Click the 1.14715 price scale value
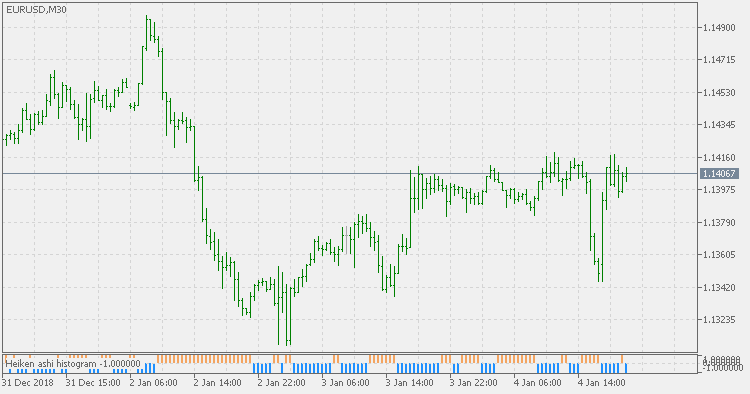Image resolution: width=750 pixels, height=394 pixels. pyautogui.click(x=719, y=60)
